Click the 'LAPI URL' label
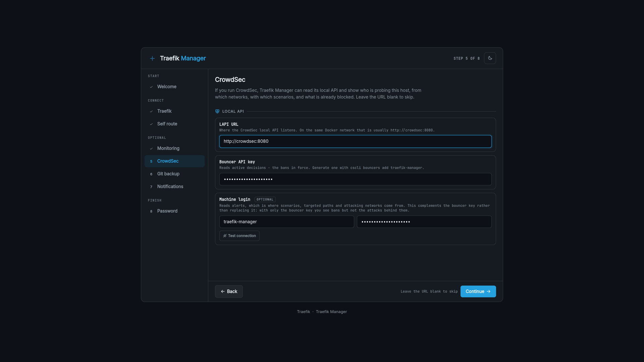The width and height of the screenshot is (644, 362). pos(229,124)
